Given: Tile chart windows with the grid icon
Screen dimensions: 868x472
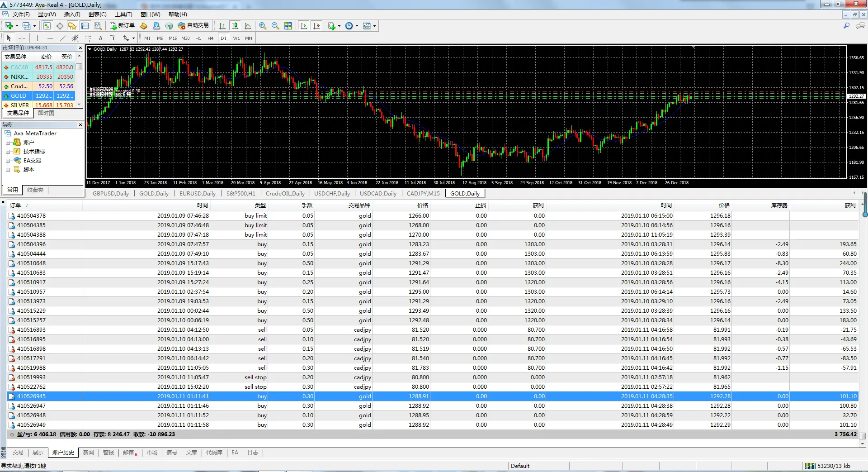Looking at the screenshot, I should pos(288,26).
